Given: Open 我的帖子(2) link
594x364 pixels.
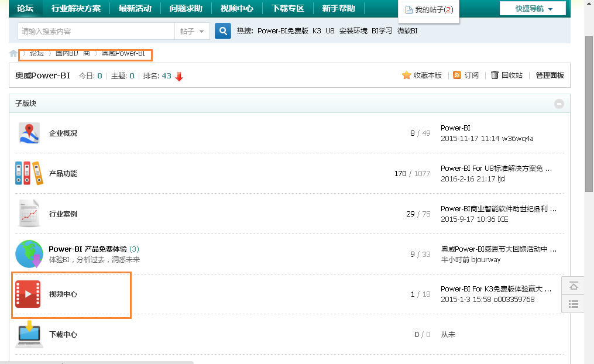Looking at the screenshot, I should (x=434, y=10).
